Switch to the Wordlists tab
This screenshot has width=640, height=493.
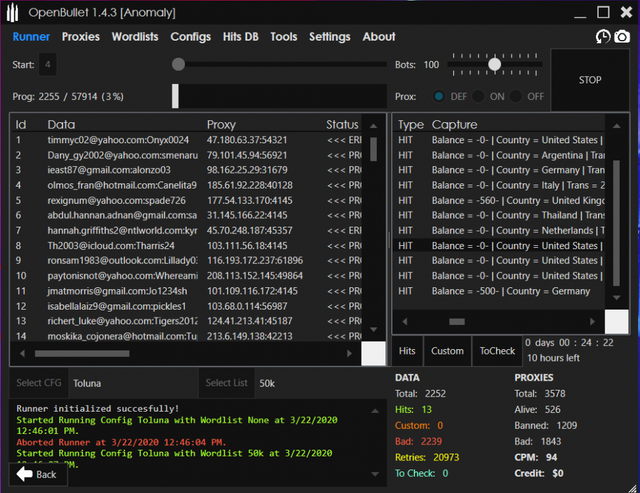coord(135,37)
